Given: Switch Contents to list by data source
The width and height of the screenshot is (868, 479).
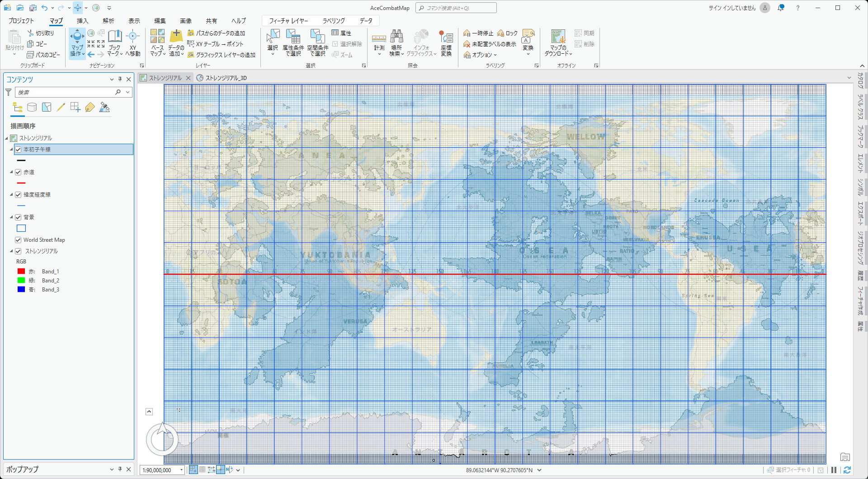Looking at the screenshot, I should click(x=32, y=108).
